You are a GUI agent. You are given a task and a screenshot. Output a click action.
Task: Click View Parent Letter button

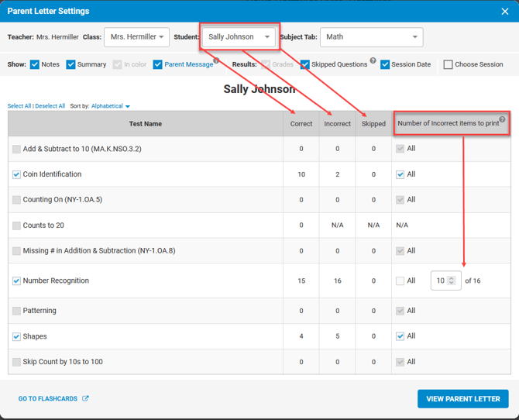(462, 398)
